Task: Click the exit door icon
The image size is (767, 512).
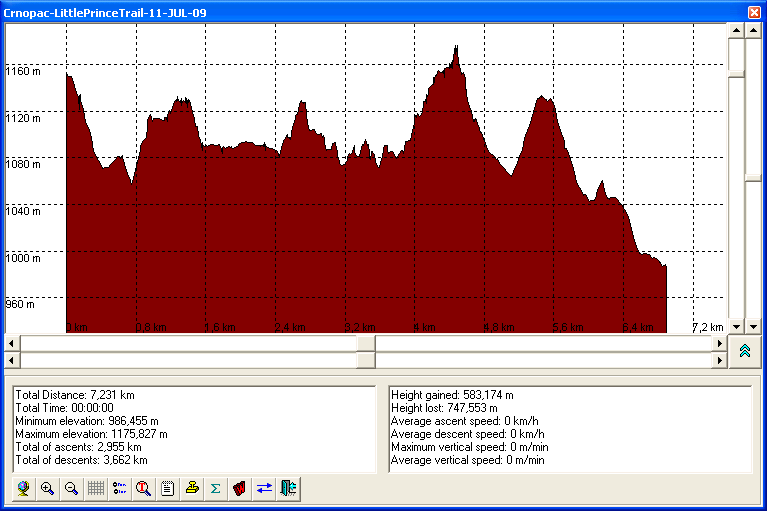Action: point(288,489)
